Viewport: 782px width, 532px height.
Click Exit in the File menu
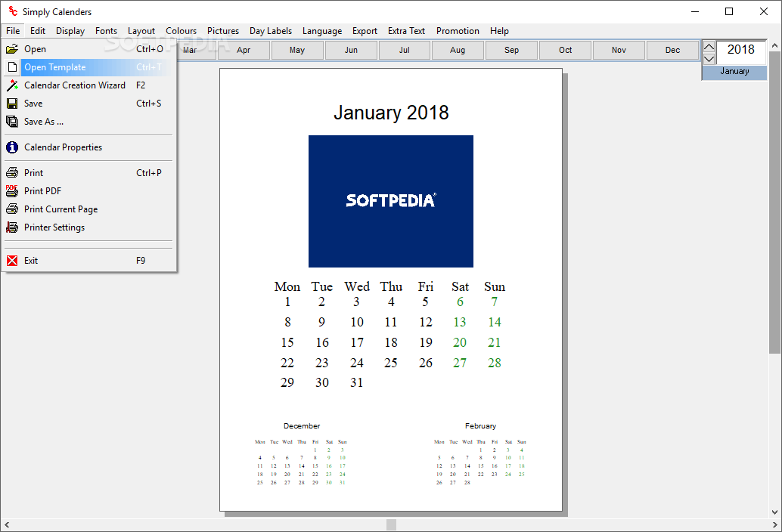coord(88,261)
